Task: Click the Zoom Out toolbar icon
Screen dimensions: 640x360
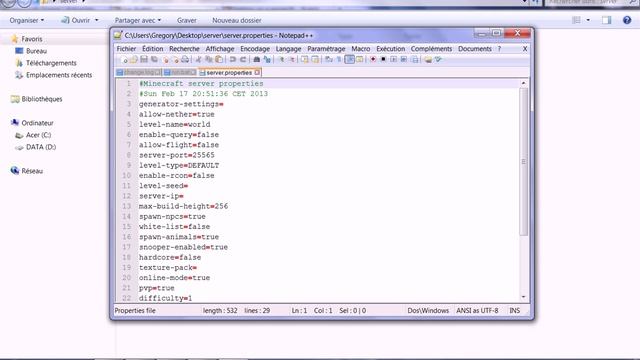Action: (x=292, y=60)
